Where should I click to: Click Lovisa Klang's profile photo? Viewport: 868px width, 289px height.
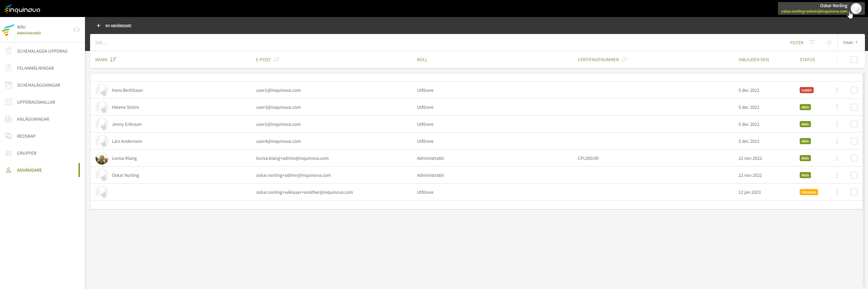click(x=102, y=158)
